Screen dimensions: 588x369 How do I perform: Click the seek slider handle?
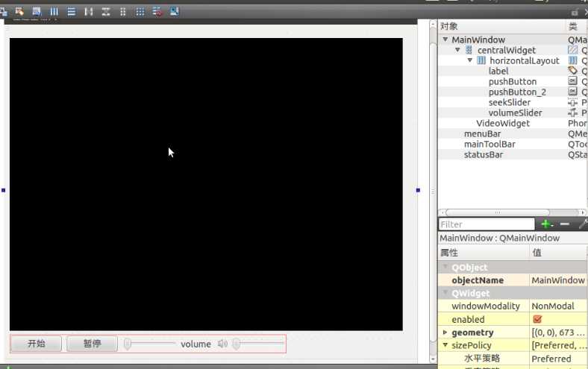click(x=128, y=344)
